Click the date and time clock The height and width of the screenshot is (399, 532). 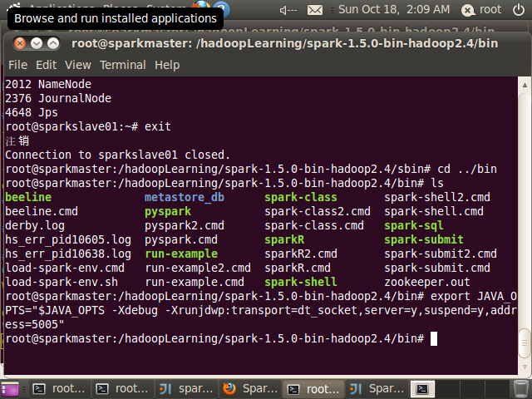[x=394, y=9]
